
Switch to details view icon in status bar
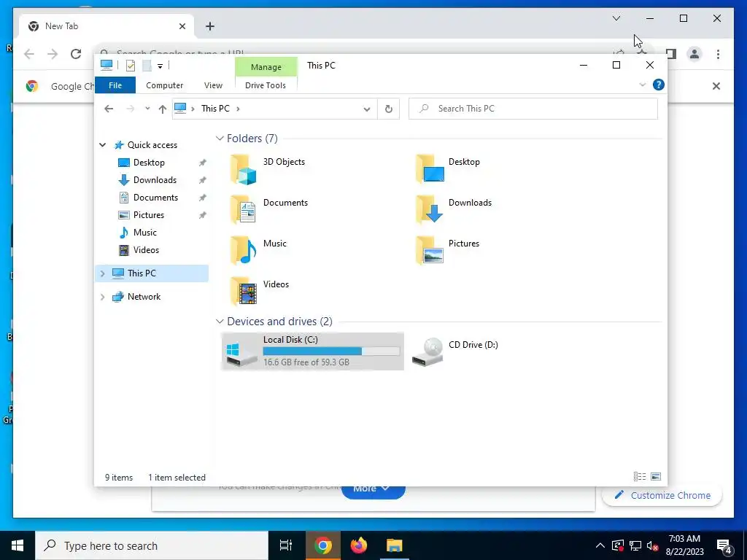point(640,477)
